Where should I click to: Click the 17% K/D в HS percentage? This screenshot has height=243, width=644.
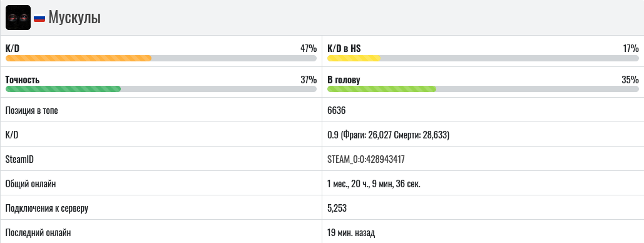631,48
